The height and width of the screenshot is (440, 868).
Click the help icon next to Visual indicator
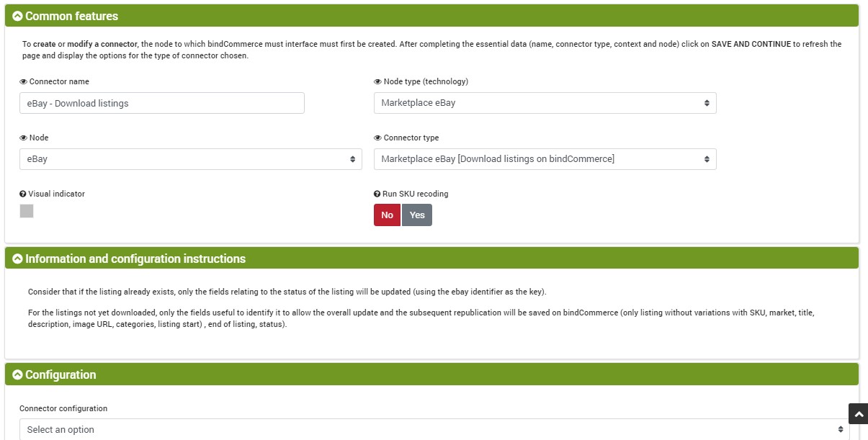tap(23, 194)
